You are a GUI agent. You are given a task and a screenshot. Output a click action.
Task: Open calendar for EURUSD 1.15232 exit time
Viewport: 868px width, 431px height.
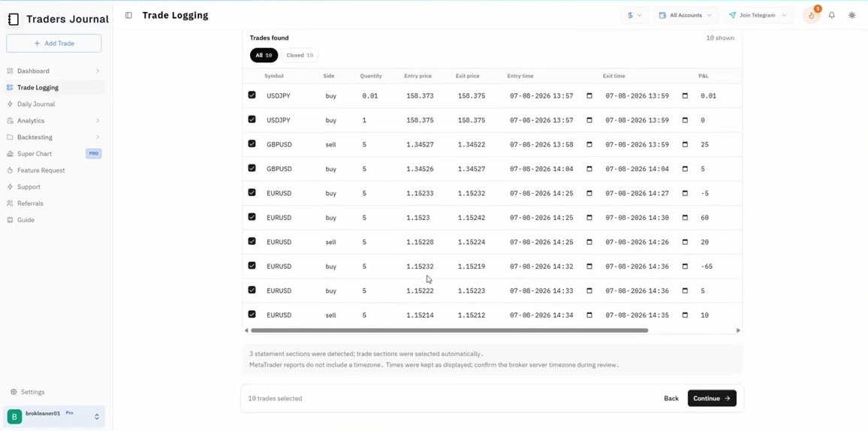(x=685, y=266)
